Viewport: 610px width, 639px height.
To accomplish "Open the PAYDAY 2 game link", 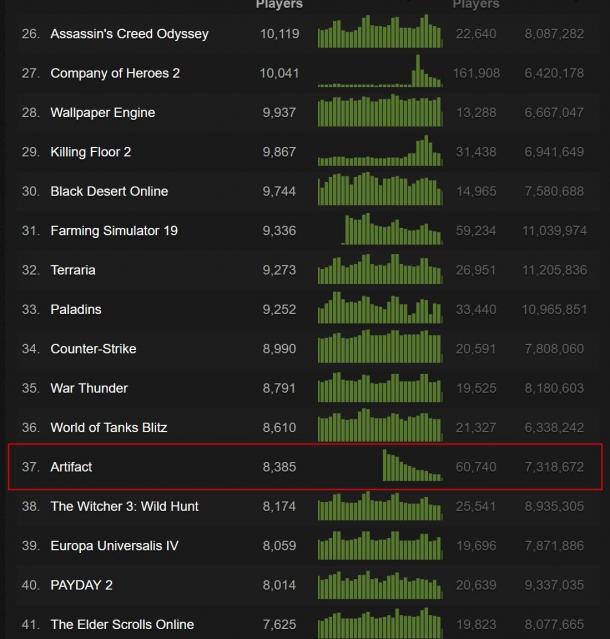I will coord(81,585).
